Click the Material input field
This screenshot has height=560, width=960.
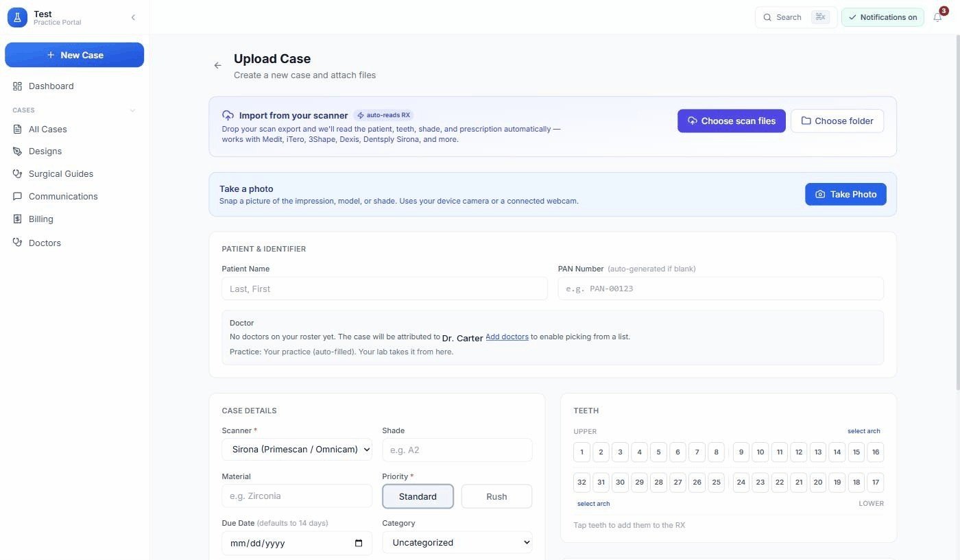coord(297,496)
